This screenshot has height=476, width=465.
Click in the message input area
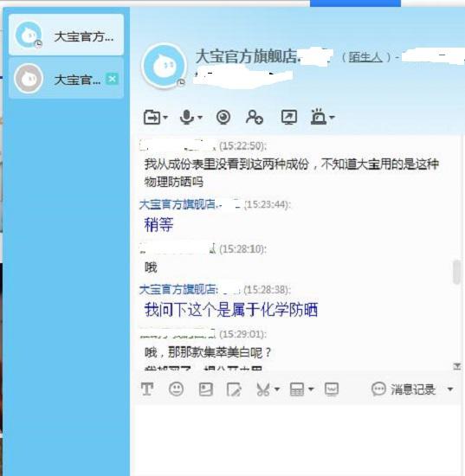tap(298, 441)
